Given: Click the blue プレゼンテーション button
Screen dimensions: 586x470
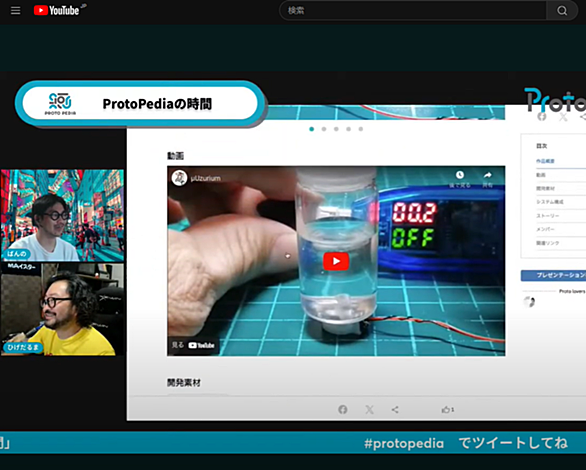Looking at the screenshot, I should [x=553, y=275].
